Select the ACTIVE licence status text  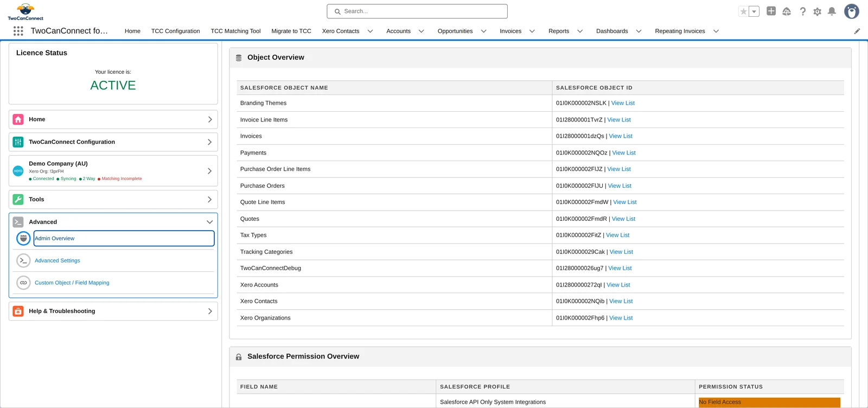(113, 86)
